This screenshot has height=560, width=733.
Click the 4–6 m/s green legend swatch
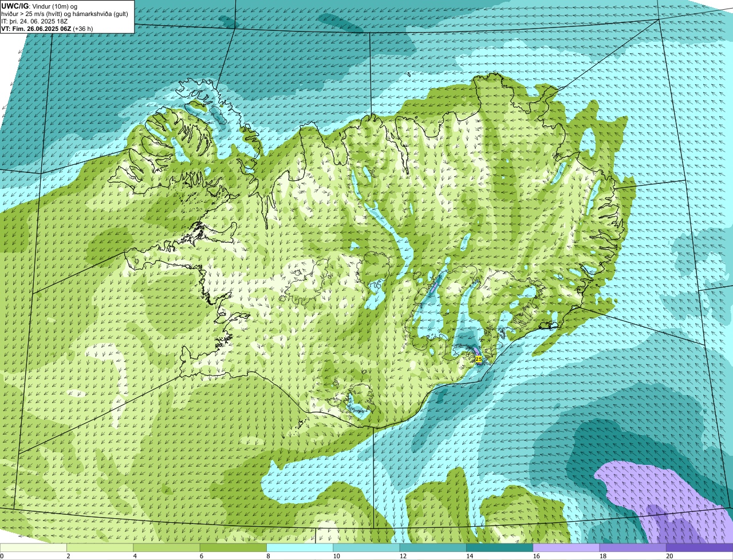[167, 547]
